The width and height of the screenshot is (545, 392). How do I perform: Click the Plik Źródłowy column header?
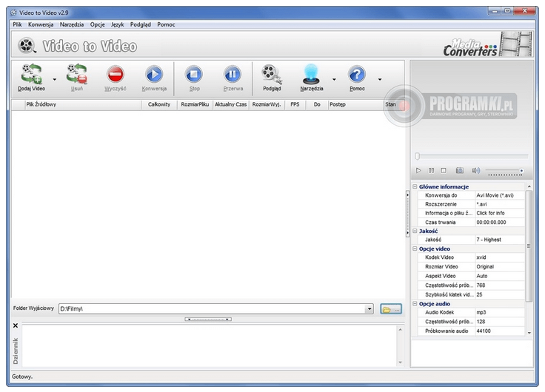coord(83,104)
